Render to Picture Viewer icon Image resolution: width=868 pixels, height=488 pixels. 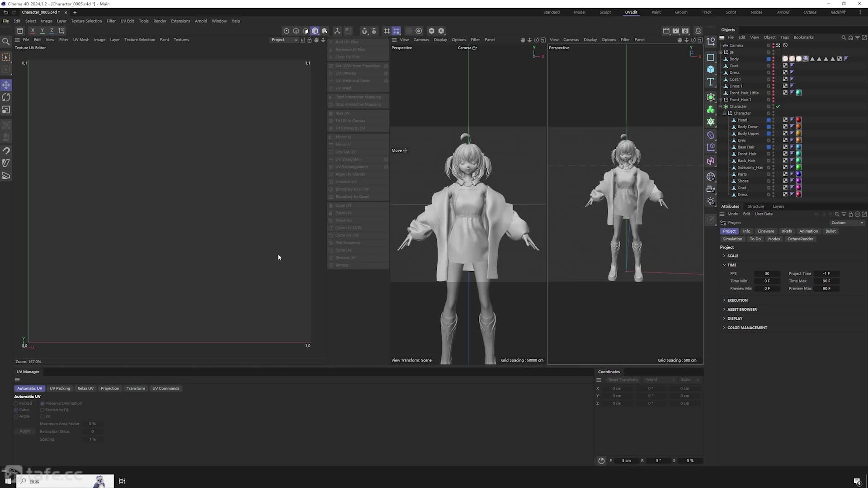675,31
